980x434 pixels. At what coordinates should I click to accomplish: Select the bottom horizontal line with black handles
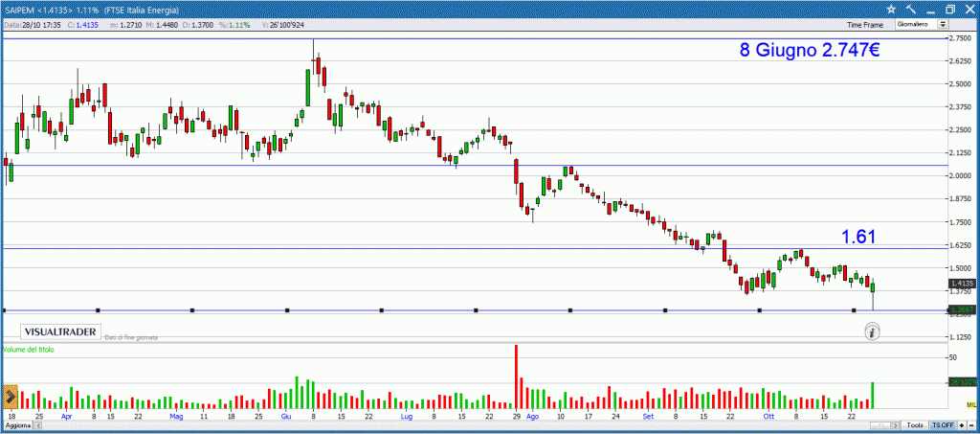point(475,310)
